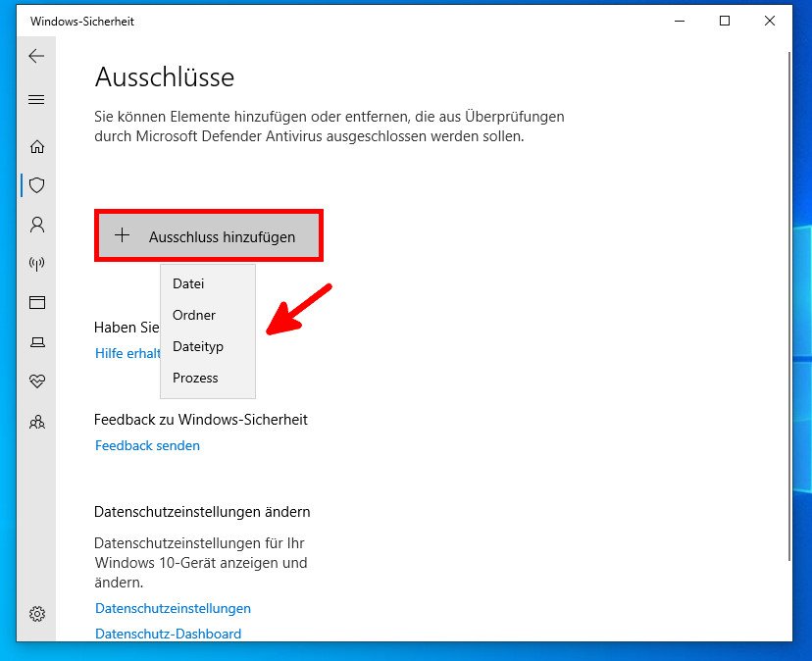Open the Datenschutz-Dashboard link
The height and width of the screenshot is (661, 812).
(168, 634)
